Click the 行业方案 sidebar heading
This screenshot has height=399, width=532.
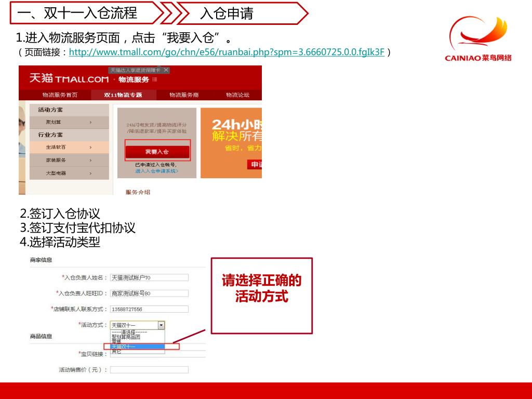pos(50,135)
